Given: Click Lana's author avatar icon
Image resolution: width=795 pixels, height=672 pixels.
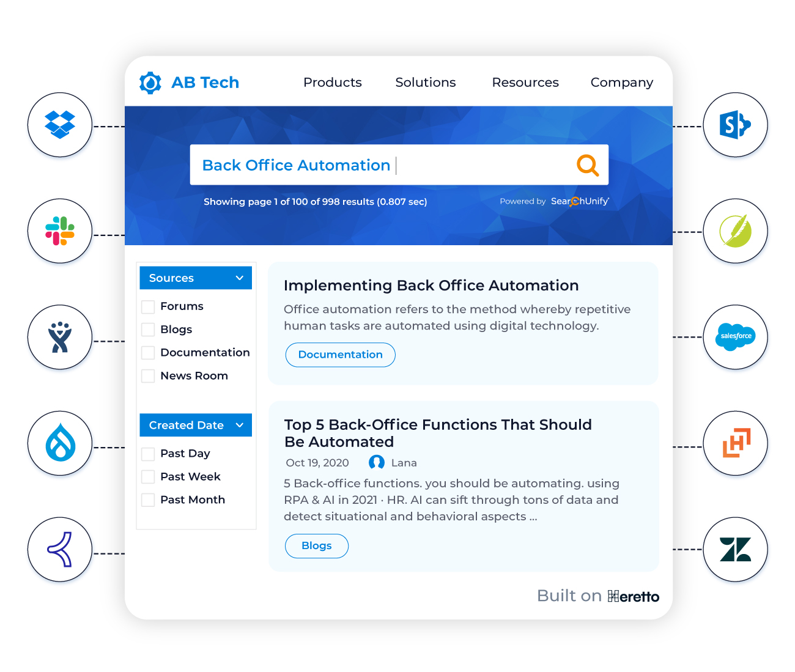Looking at the screenshot, I should [377, 463].
